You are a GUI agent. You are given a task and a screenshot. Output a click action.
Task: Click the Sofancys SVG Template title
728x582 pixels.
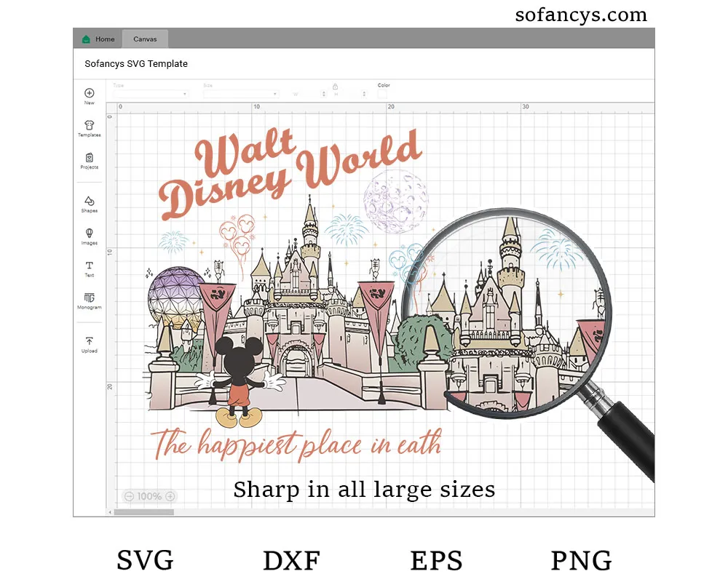click(x=136, y=63)
